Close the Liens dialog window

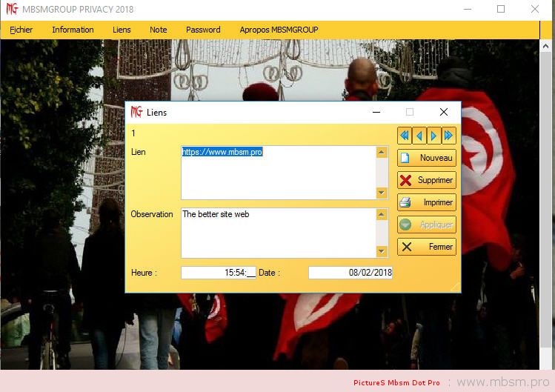(443, 113)
